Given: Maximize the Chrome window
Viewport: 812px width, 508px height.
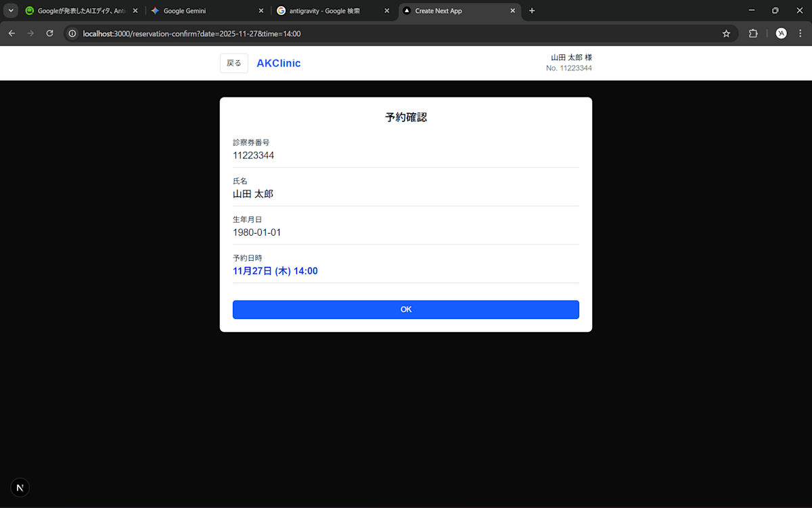Looking at the screenshot, I should (775, 11).
